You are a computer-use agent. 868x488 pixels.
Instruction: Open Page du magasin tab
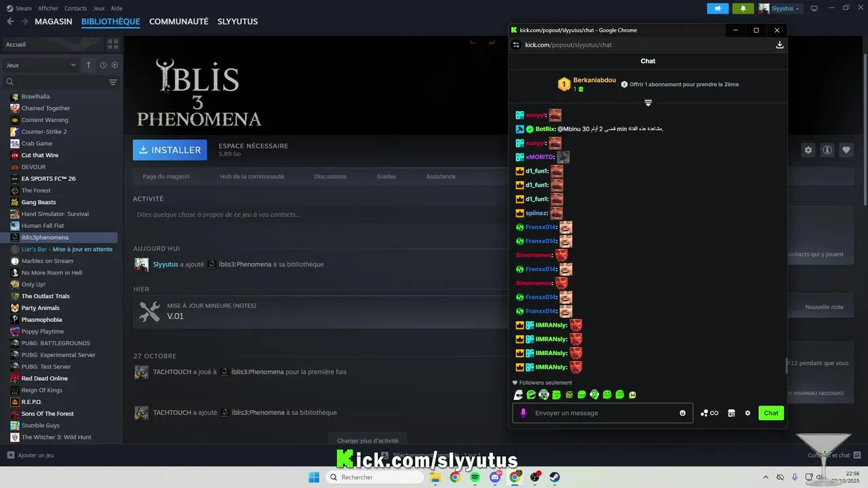[166, 176]
